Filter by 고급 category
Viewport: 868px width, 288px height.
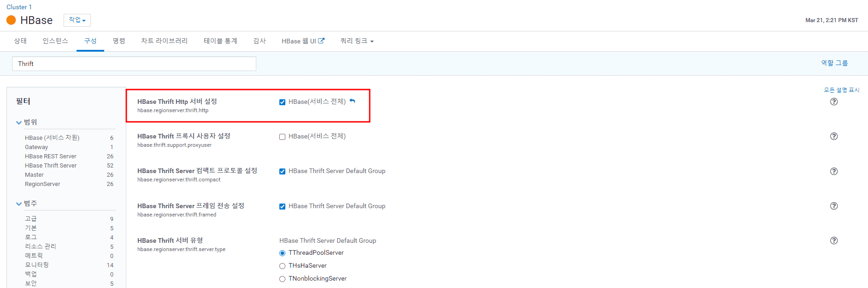[x=30, y=219]
